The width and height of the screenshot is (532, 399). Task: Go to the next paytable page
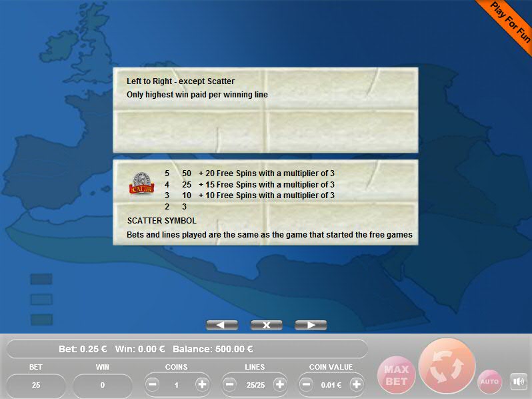click(310, 325)
